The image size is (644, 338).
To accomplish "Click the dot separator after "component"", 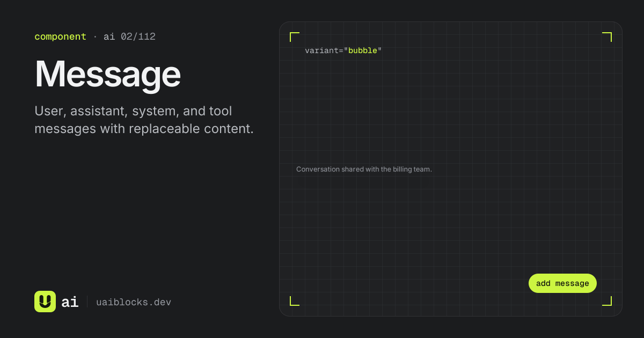I will pos(95,36).
